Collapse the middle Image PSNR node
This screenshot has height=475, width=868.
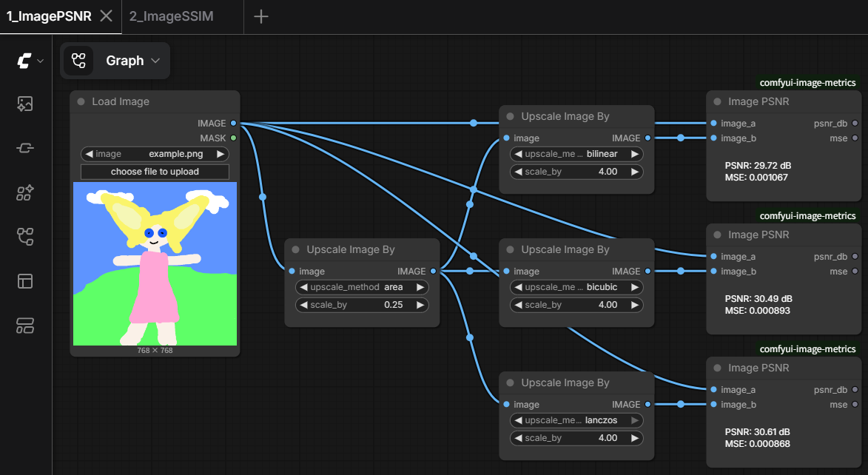tap(718, 235)
